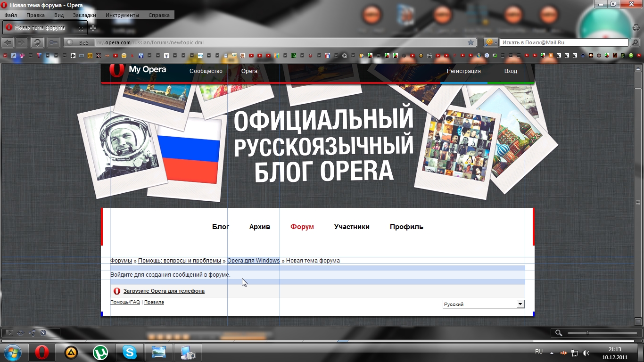The width and height of the screenshot is (644, 362).
Task: Open the 'Закладки' menu
Action: tap(84, 15)
